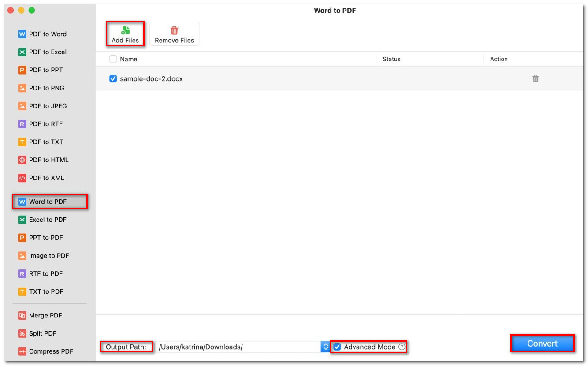Open the output path dropdown arrows
The height and width of the screenshot is (366, 588).
pyautogui.click(x=325, y=347)
